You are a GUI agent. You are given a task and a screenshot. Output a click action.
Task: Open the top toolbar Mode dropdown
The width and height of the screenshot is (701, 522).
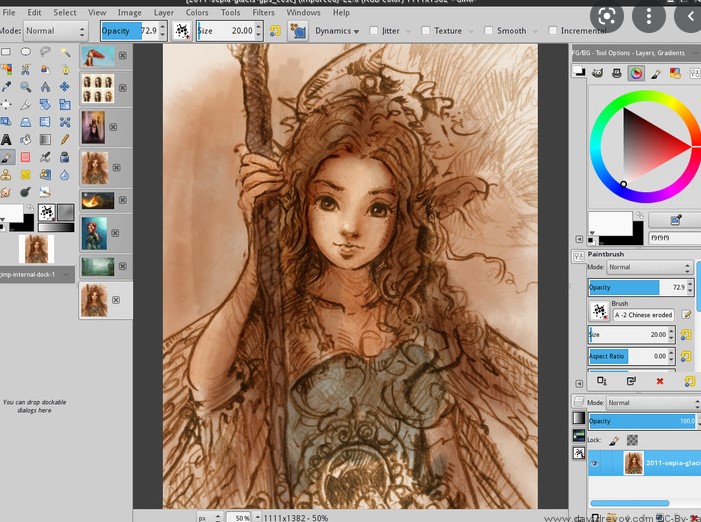[55, 31]
